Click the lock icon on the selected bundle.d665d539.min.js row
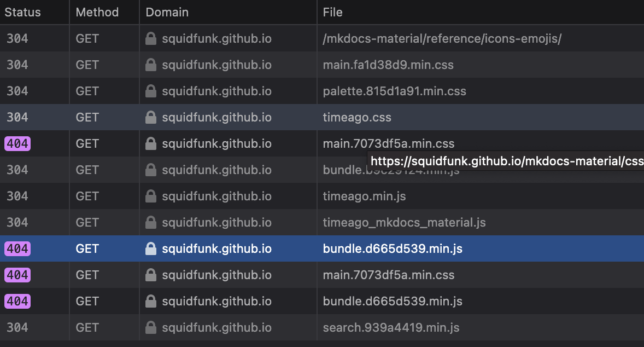The image size is (644, 347). click(x=150, y=248)
